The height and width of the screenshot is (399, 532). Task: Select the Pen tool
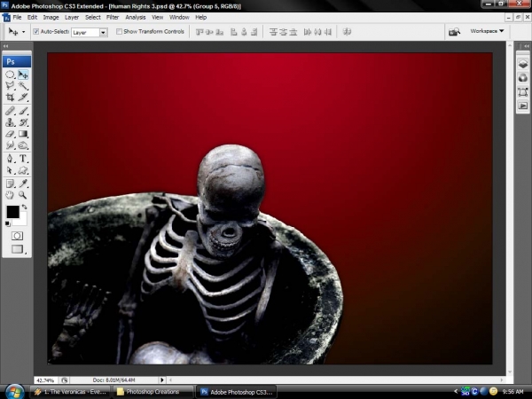tap(10, 159)
